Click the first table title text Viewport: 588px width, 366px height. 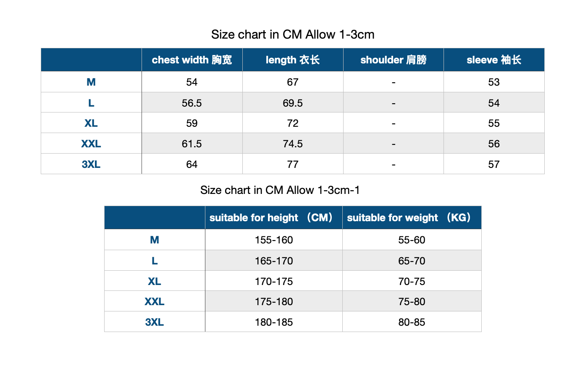pos(293,34)
